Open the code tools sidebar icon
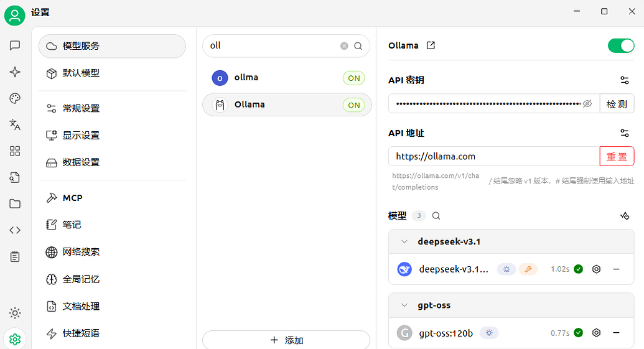The image size is (644, 349). [x=15, y=230]
